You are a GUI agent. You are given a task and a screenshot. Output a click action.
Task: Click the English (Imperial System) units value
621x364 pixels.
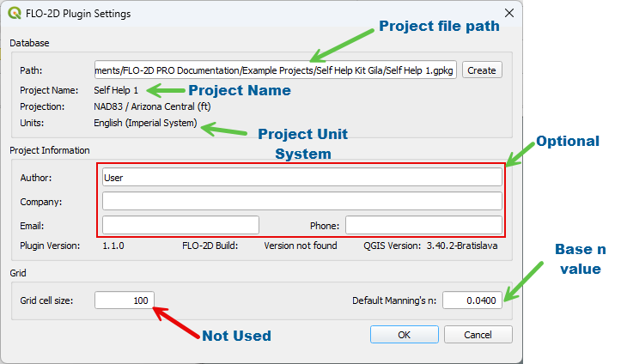pos(145,124)
